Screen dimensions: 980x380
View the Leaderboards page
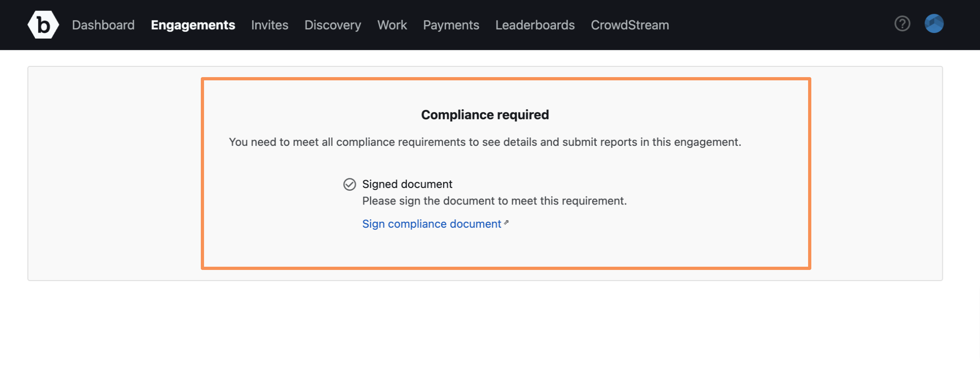click(x=535, y=25)
